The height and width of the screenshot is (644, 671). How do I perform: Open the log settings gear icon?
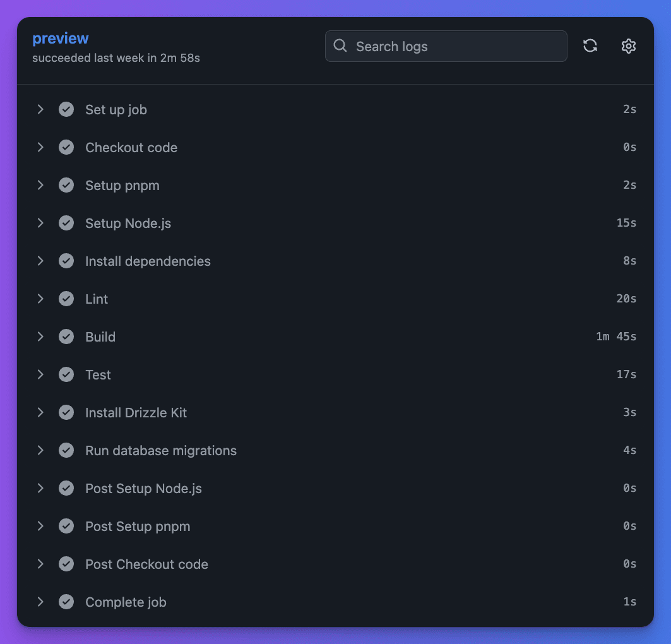point(628,46)
